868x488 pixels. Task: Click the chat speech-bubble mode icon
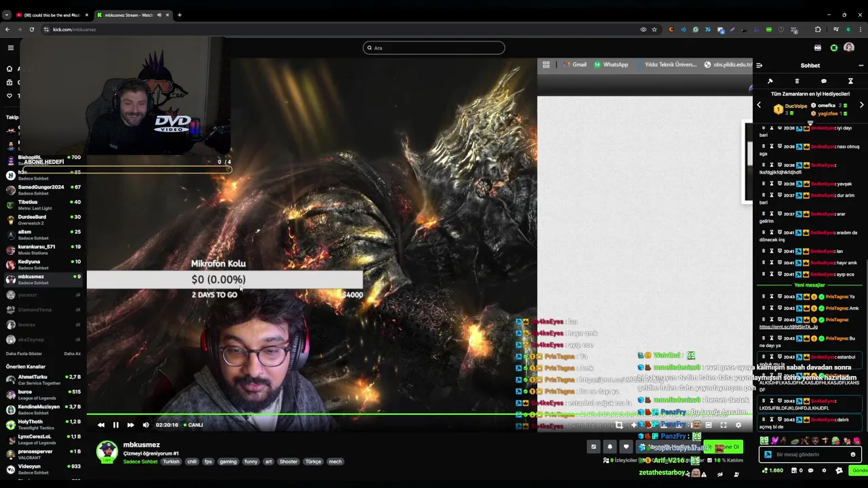coord(824,81)
